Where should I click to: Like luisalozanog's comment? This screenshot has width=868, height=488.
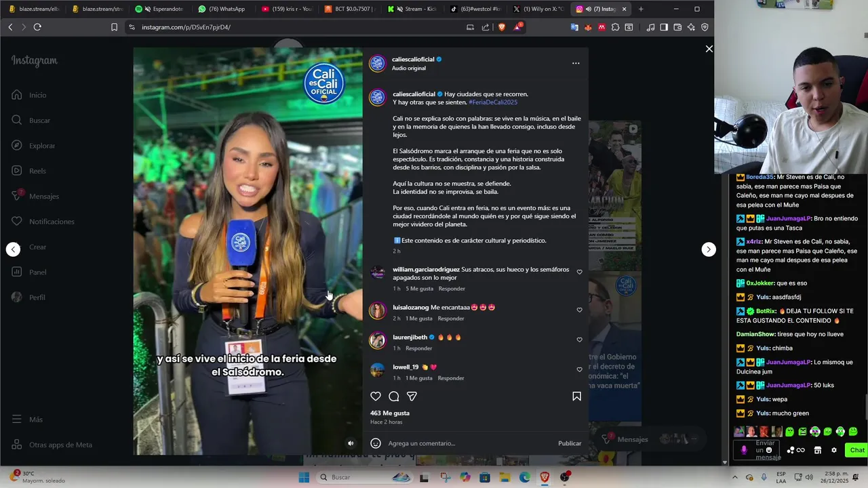point(579,310)
